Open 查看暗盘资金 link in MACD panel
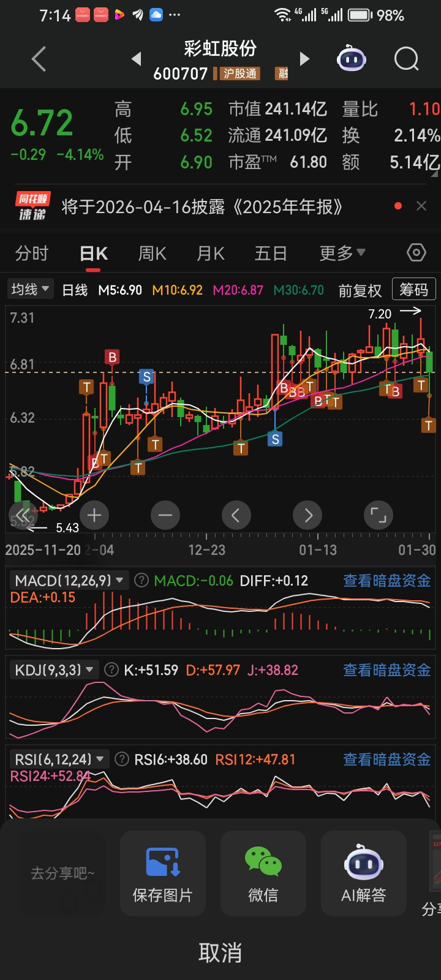The height and width of the screenshot is (980, 441). pos(387,580)
